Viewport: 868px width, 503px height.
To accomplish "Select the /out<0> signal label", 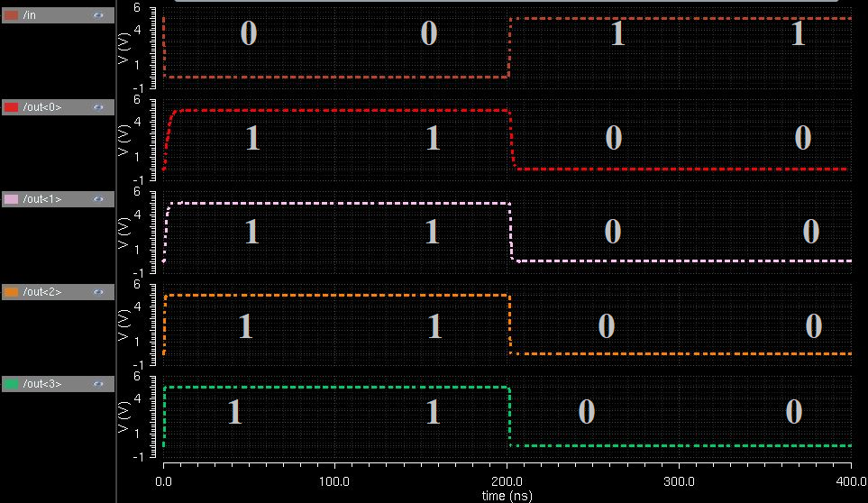I will [42, 107].
